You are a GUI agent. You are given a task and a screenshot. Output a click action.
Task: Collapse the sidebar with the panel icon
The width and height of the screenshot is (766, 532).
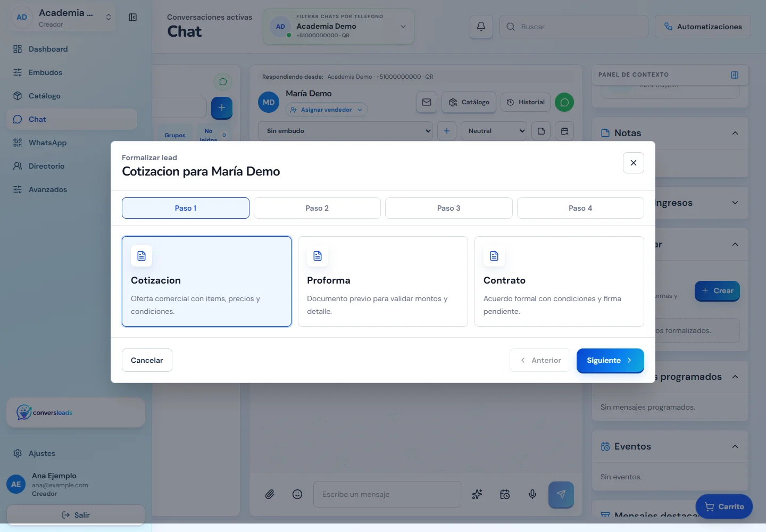(133, 18)
